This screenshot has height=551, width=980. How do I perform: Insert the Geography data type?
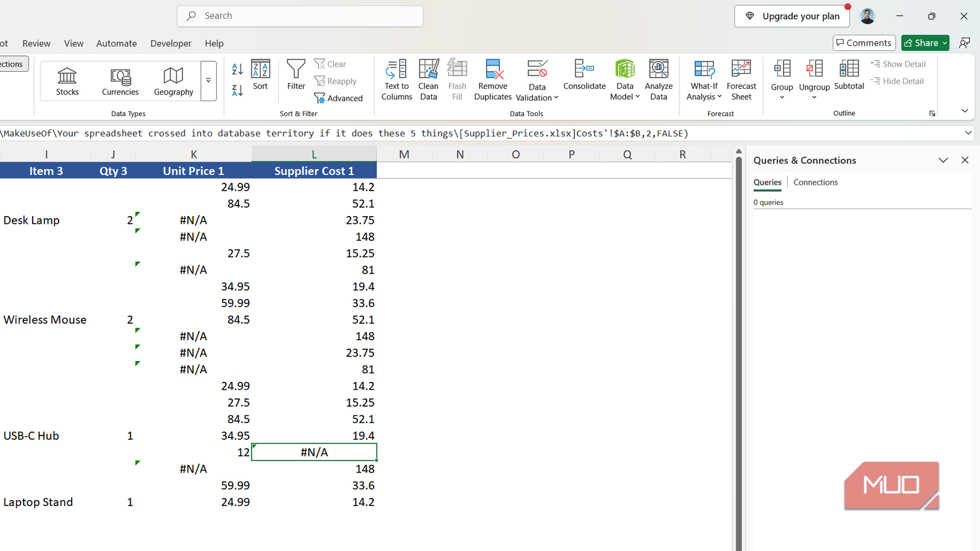173,81
